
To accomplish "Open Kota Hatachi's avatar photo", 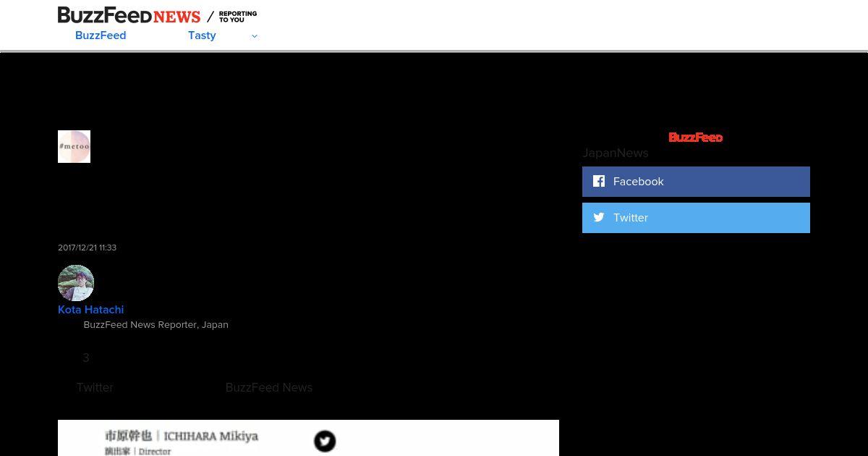I will [x=76, y=283].
